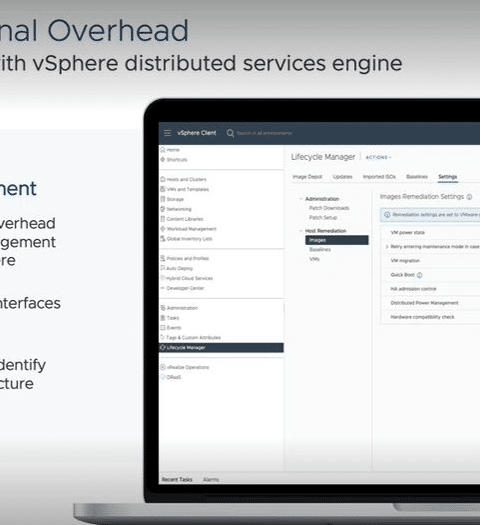Image resolution: width=480 pixels, height=525 pixels.
Task: Click the vSphere Client title link
Action: pos(196,133)
